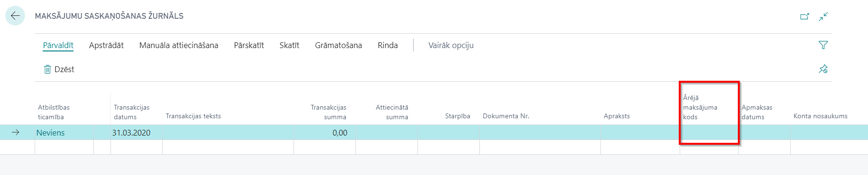Collapse the page with the shrink icon
This screenshot has width=868, height=175.
click(x=823, y=16)
